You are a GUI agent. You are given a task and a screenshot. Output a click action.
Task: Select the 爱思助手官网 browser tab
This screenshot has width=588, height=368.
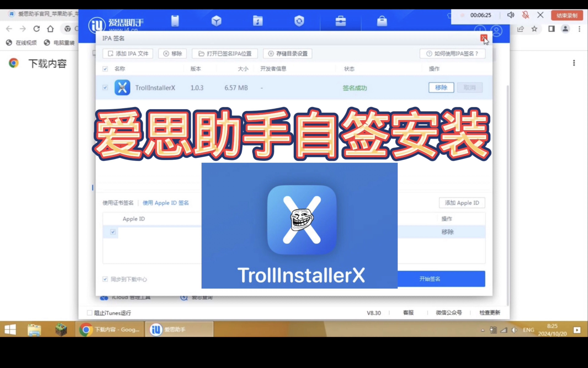tap(43, 14)
